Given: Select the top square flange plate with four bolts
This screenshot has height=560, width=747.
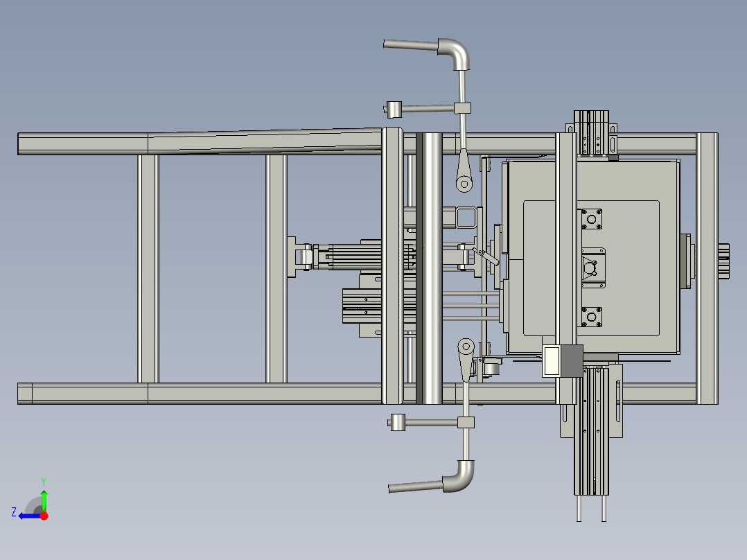Looking at the screenshot, I should pyautogui.click(x=591, y=219).
